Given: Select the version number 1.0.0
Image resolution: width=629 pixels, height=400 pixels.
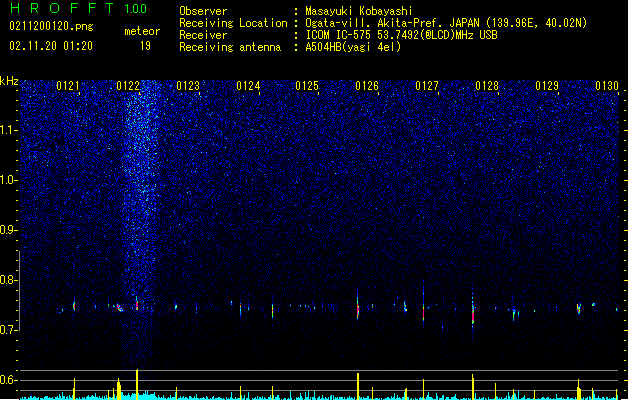Looking at the screenshot, I should tap(135, 8).
